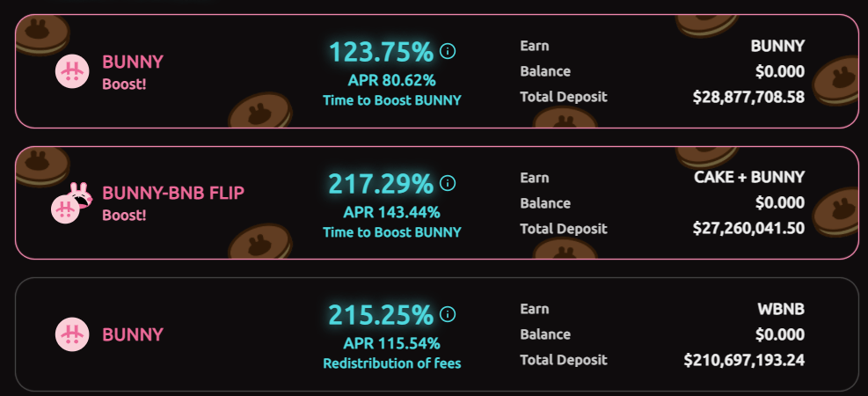868x396 pixels.
Task: Click the BUNNY-BNB FLIP pool name
Action: [173, 194]
